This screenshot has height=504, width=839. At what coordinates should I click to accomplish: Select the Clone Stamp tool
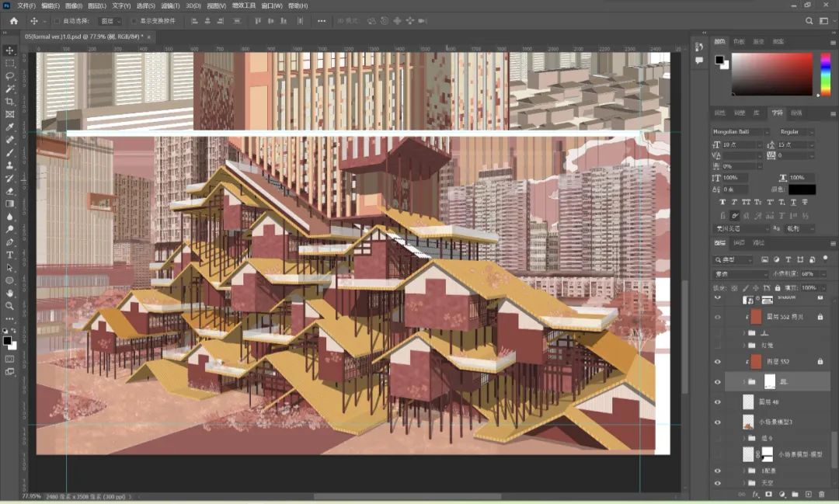click(9, 166)
